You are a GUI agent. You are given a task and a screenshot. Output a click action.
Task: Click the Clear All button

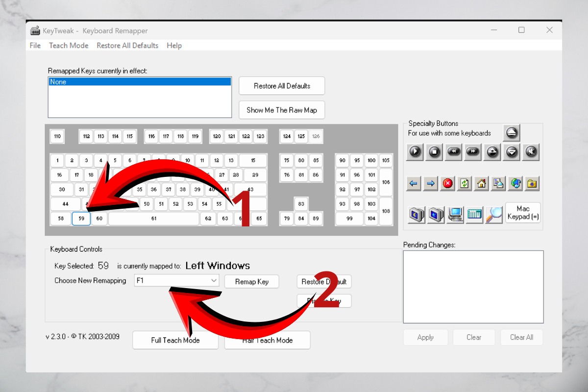click(521, 337)
